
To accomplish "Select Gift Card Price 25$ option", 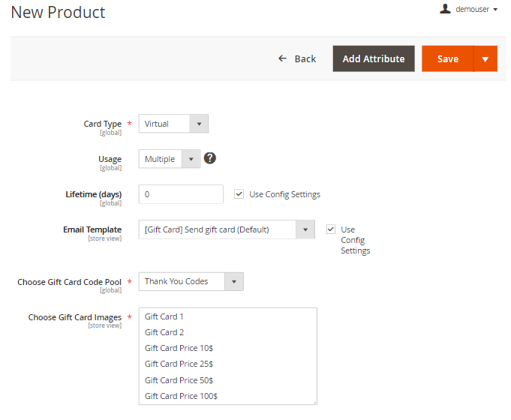I will tap(179, 364).
